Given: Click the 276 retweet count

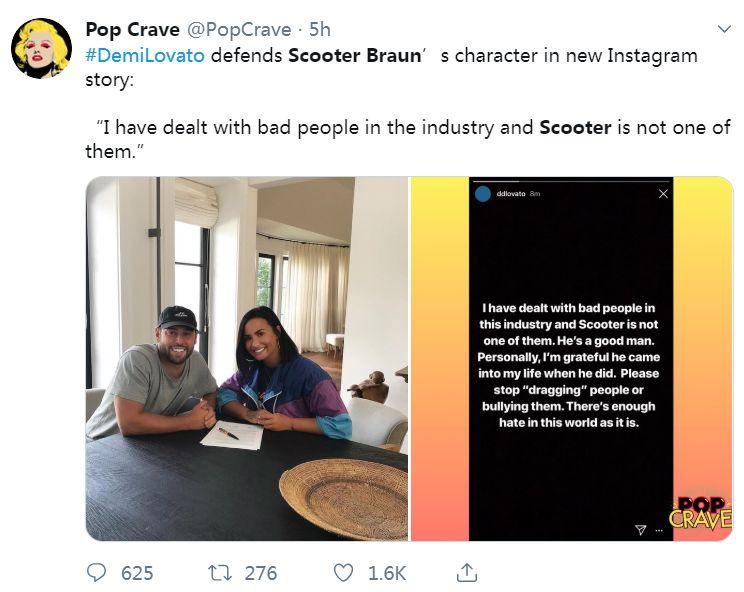Looking at the screenshot, I should tap(260, 573).
